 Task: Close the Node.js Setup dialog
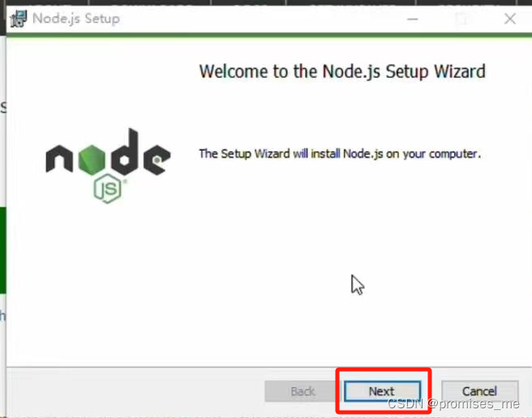pyautogui.click(x=510, y=19)
